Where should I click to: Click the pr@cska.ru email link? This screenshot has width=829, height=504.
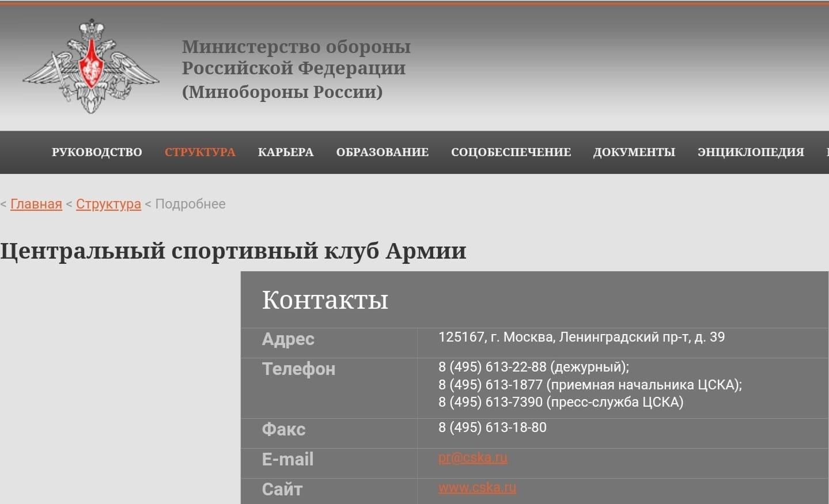[473, 457]
